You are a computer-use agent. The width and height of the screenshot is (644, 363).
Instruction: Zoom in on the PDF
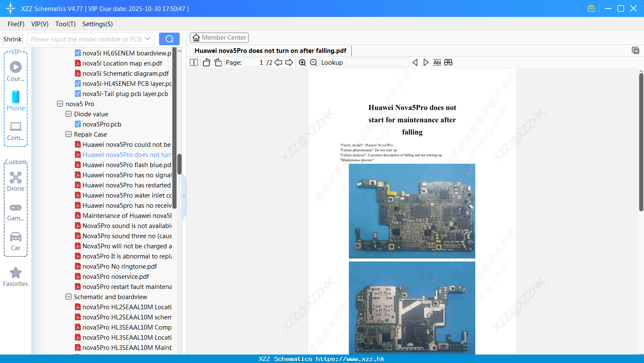point(302,63)
